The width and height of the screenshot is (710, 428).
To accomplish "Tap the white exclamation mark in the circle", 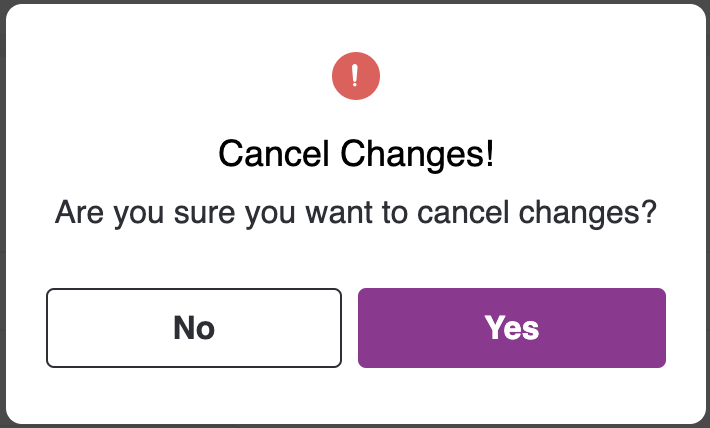I will (355, 75).
